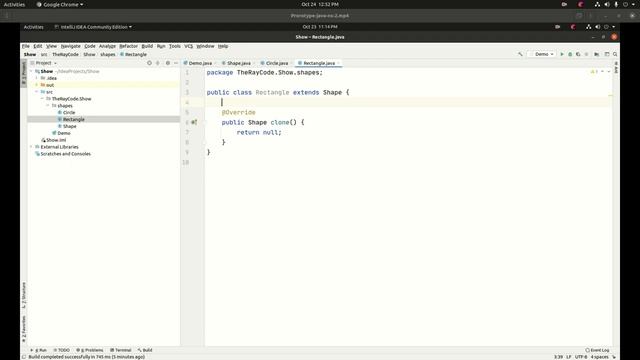Run the Demo configuration with the green play icon
Image resolution: width=640 pixels, height=360 pixels.
(562, 54)
